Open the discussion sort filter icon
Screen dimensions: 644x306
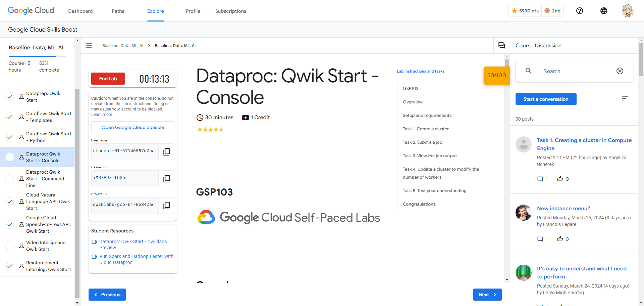click(x=625, y=98)
